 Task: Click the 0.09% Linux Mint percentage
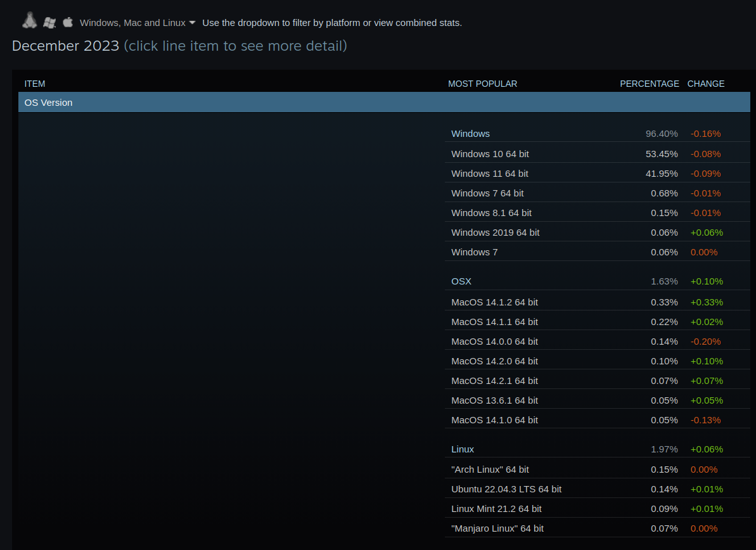(x=664, y=509)
